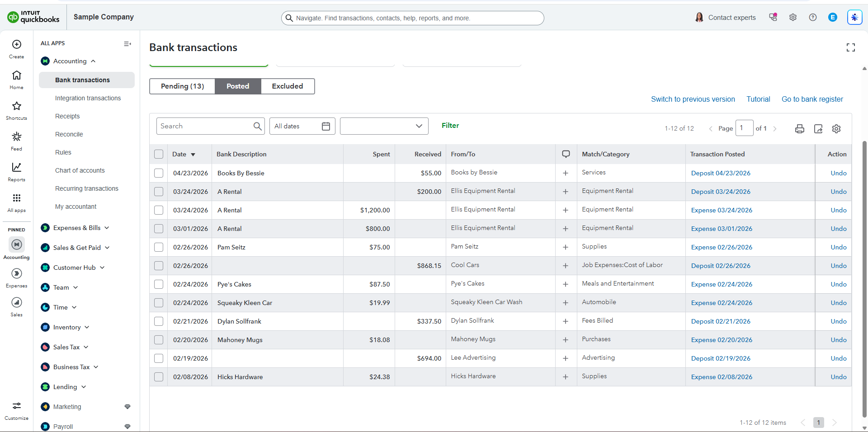Image resolution: width=868 pixels, height=432 pixels.
Task: Open the Create plus icon
Action: pyautogui.click(x=17, y=44)
